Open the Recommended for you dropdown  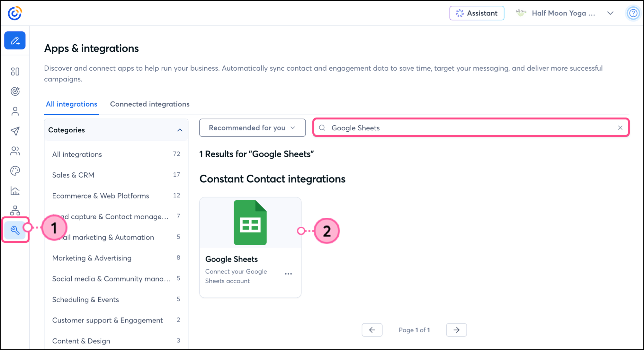252,128
